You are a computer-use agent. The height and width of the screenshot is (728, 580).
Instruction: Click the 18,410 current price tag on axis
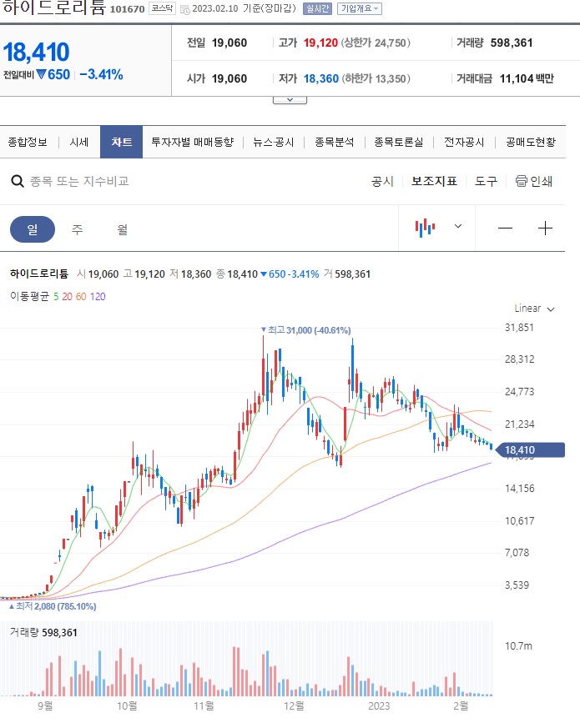[x=530, y=450]
